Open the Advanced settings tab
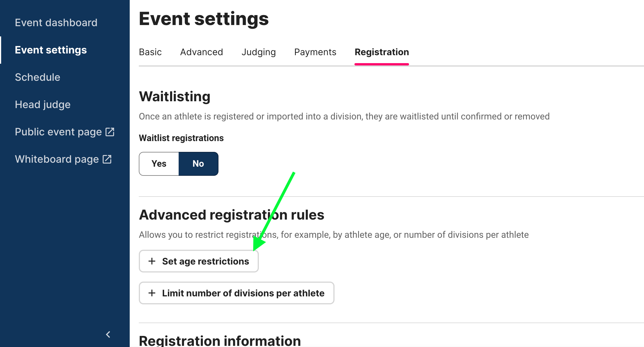This screenshot has width=644, height=347. tap(201, 52)
